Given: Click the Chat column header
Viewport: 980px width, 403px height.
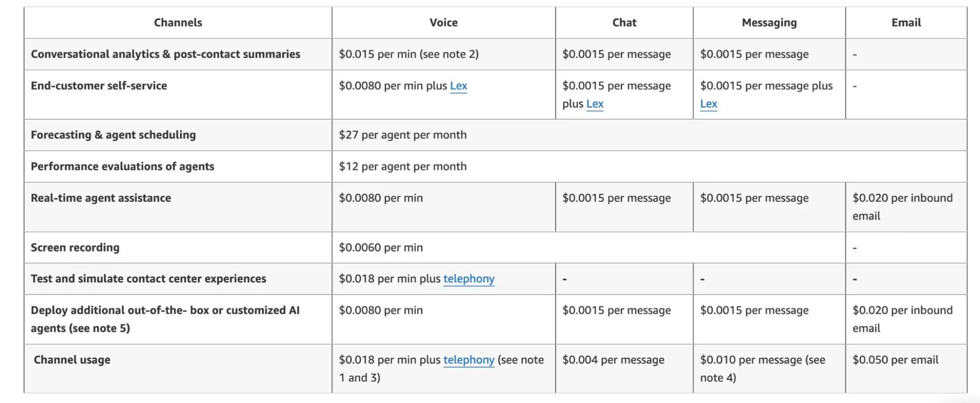Looking at the screenshot, I should 624,23.
